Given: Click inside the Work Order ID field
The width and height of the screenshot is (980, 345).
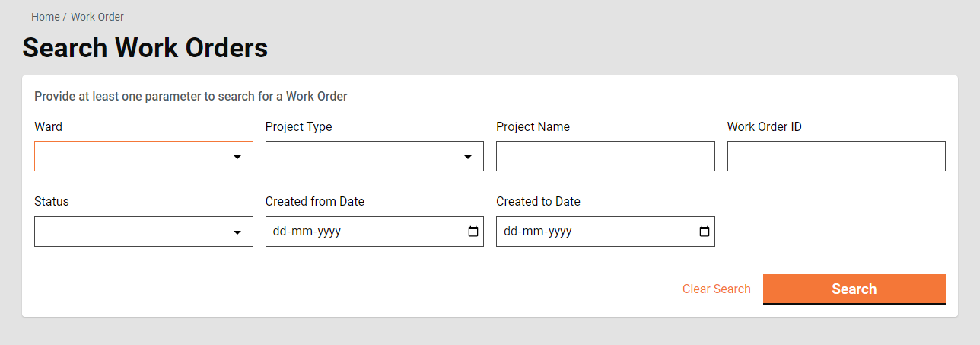Looking at the screenshot, I should coord(835,156).
